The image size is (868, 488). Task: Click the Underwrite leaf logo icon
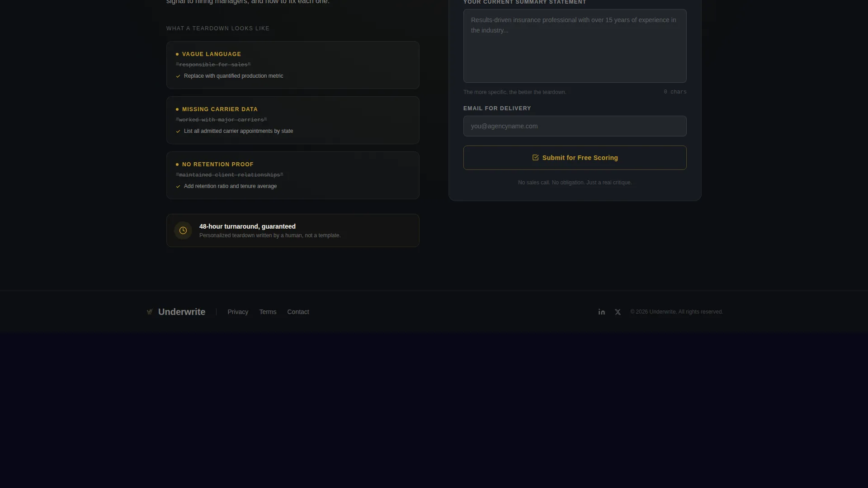coord(150,312)
